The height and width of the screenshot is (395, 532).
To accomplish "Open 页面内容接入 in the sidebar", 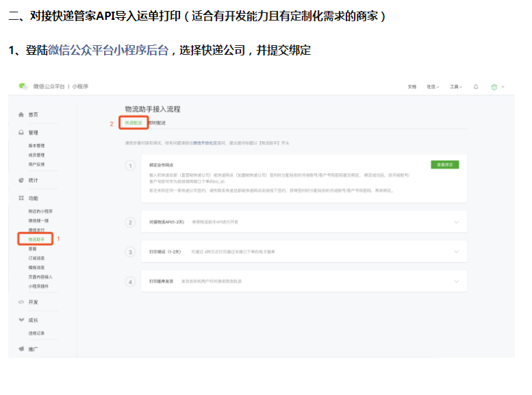I will (x=40, y=277).
